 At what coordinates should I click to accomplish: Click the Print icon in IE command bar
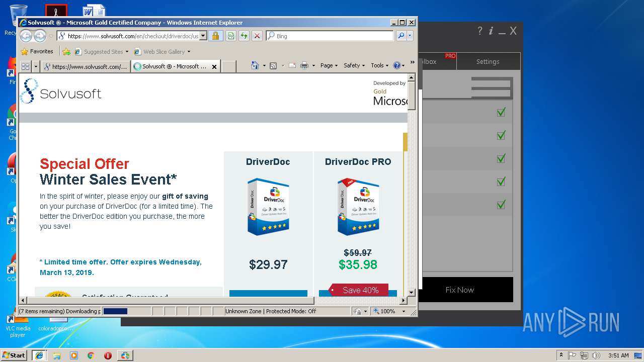pyautogui.click(x=304, y=65)
